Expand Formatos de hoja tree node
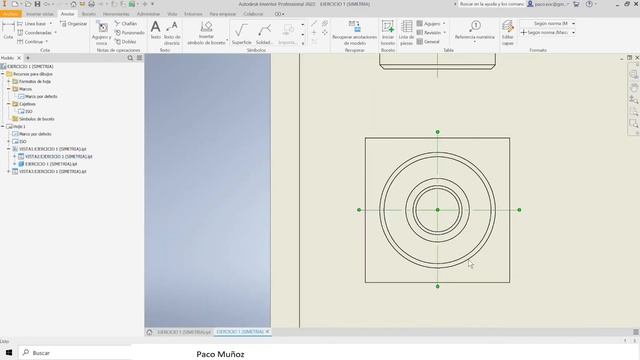The height and width of the screenshot is (360, 640). coord(9,81)
